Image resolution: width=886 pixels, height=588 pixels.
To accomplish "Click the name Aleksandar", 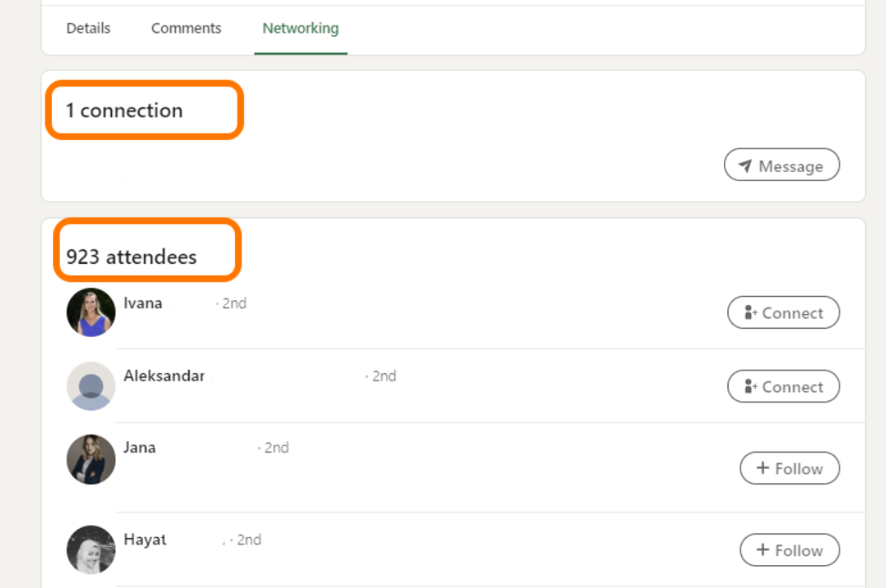I will point(164,376).
